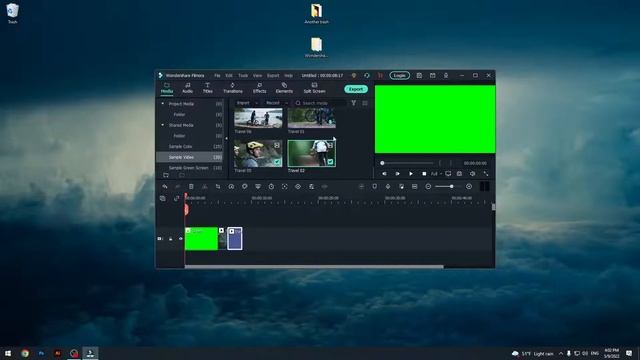
Task: Collapse the Shared Media tree
Action: (162, 125)
